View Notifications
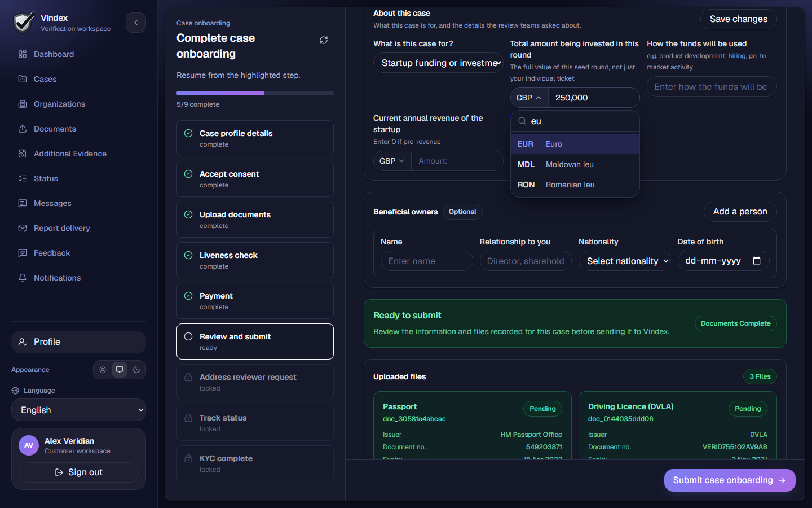The image size is (812, 508). point(78,278)
